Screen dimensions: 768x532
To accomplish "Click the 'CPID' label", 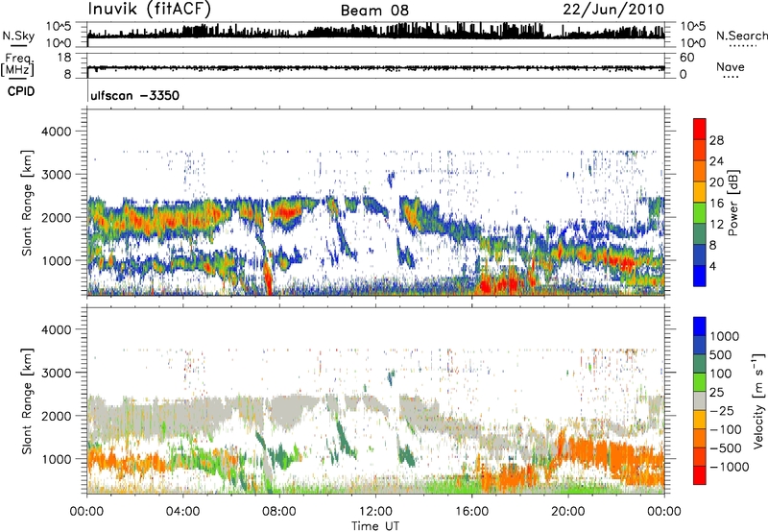I will pos(21,91).
